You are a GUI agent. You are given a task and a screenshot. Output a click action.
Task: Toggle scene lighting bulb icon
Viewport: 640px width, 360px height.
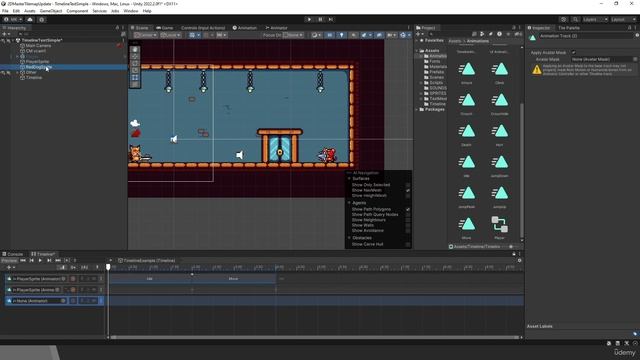pos(342,35)
